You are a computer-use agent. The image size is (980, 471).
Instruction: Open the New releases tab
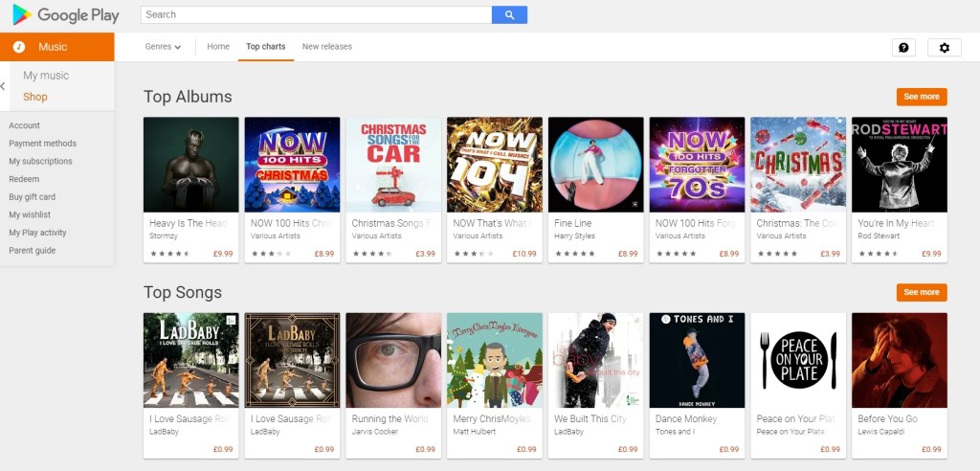click(x=326, y=47)
